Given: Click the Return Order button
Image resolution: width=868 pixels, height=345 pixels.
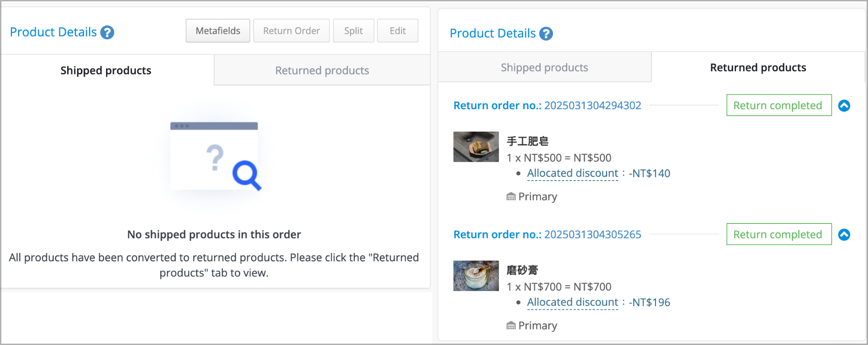Looking at the screenshot, I should [x=291, y=31].
